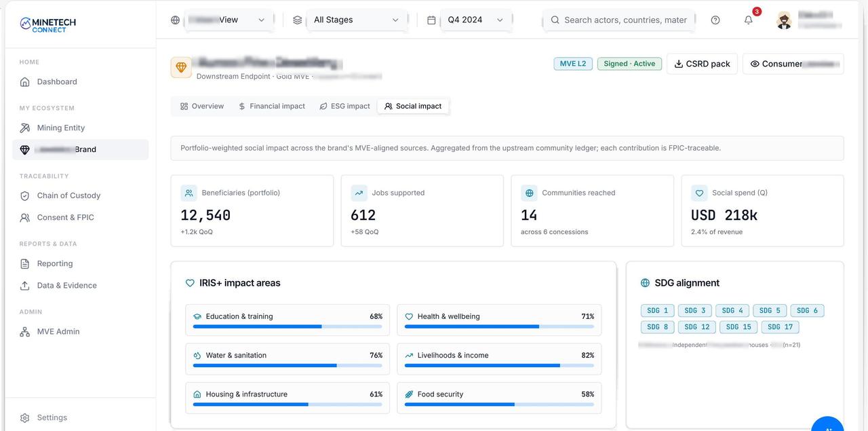Expand the View selector dropdown
This screenshot has width=868, height=431.
(227, 20)
